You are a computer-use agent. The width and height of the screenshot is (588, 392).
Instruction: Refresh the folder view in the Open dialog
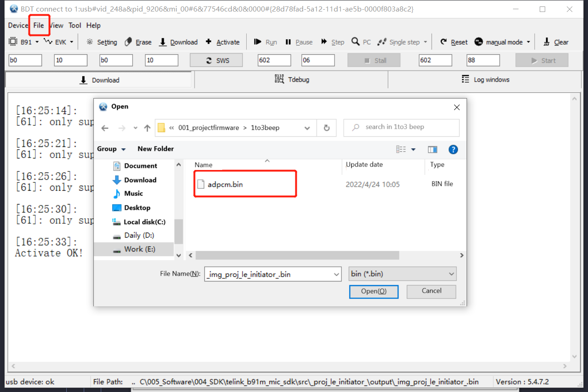point(326,128)
